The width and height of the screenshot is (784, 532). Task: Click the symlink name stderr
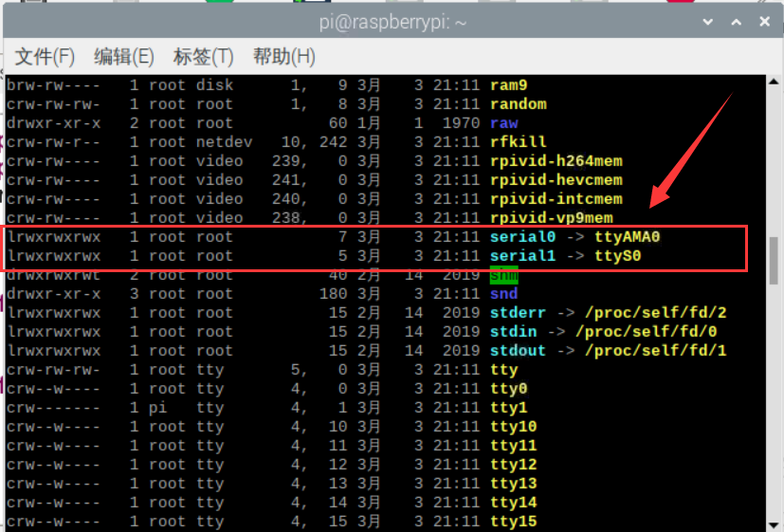(518, 313)
